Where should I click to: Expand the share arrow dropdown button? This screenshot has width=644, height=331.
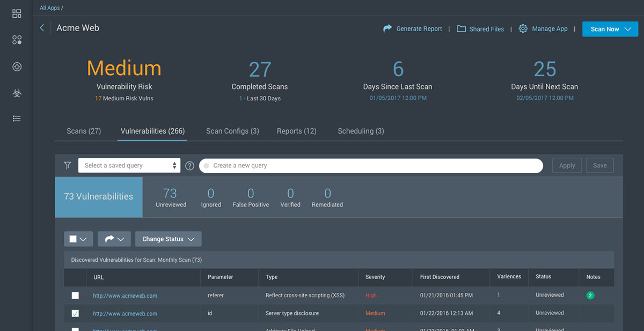coord(114,239)
